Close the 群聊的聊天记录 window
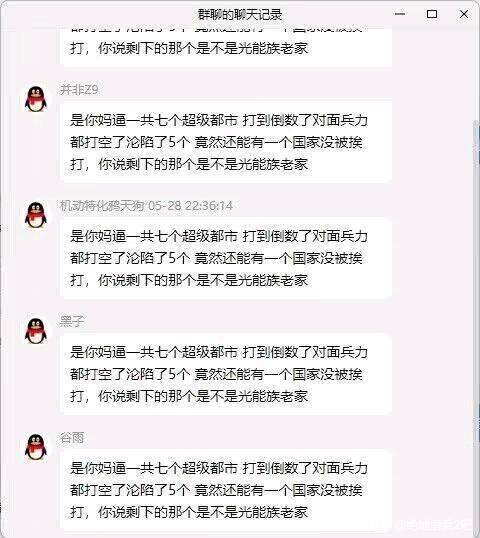480x538 pixels. tap(464, 14)
